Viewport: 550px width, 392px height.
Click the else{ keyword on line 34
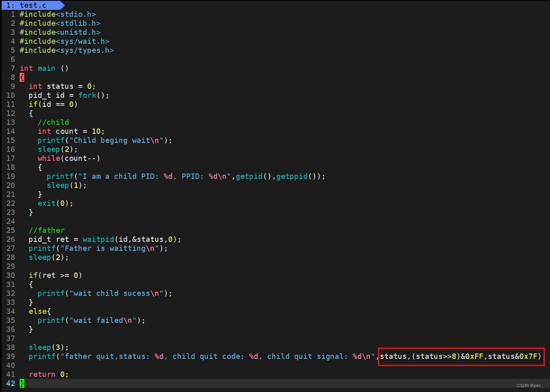point(40,311)
